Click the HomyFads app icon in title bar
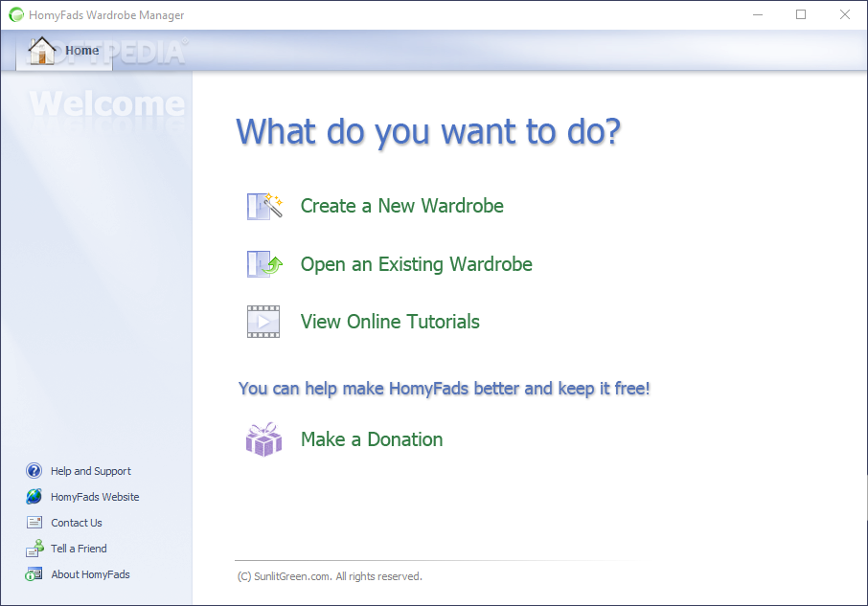The image size is (868, 606). [16, 15]
